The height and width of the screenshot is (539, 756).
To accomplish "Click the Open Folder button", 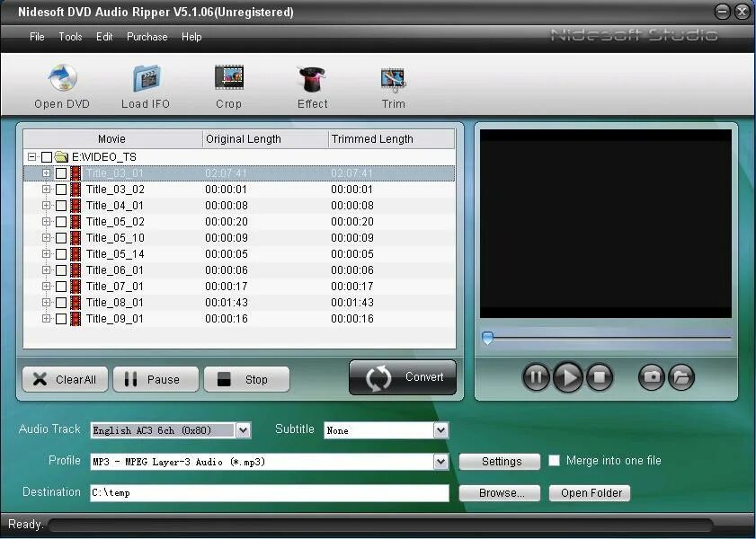I will click(590, 493).
